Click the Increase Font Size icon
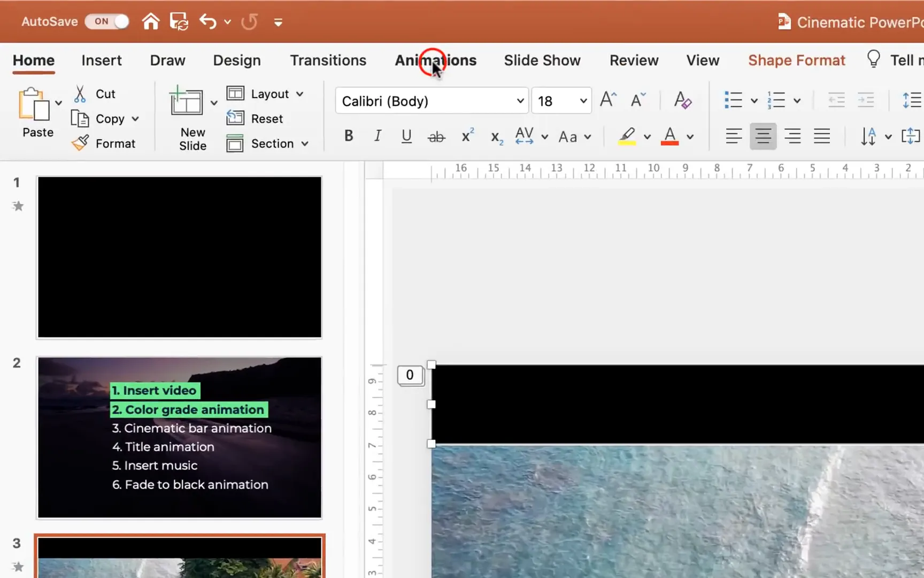 pyautogui.click(x=608, y=100)
